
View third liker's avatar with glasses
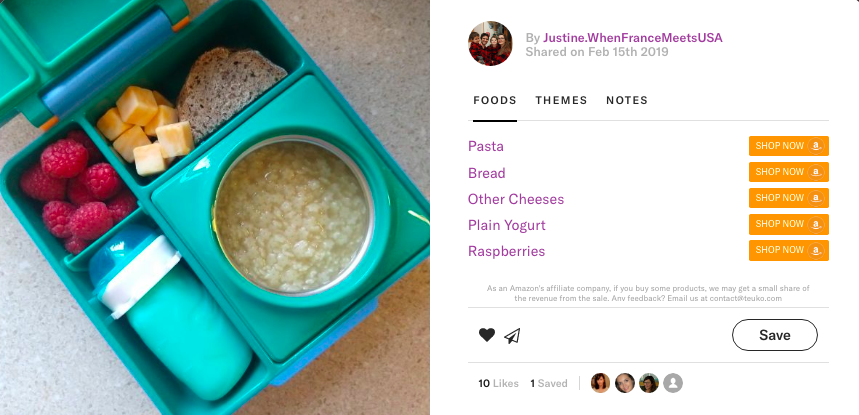point(649,383)
